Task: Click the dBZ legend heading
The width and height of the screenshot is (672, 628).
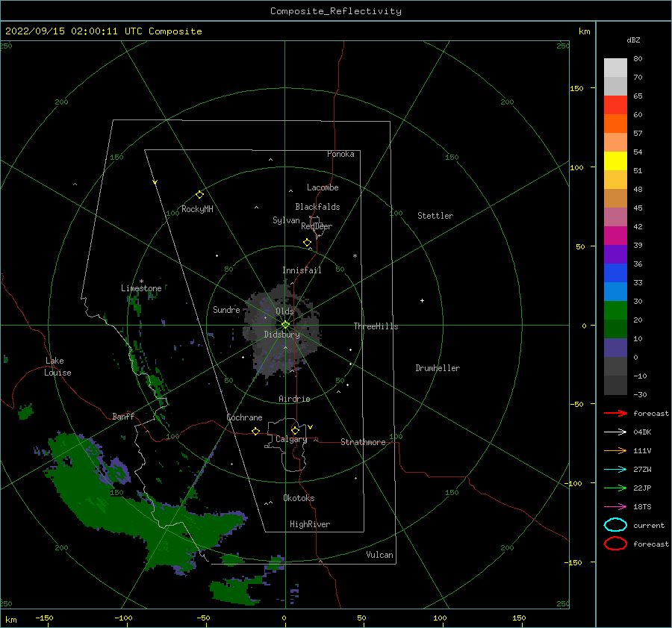Action: (x=633, y=40)
